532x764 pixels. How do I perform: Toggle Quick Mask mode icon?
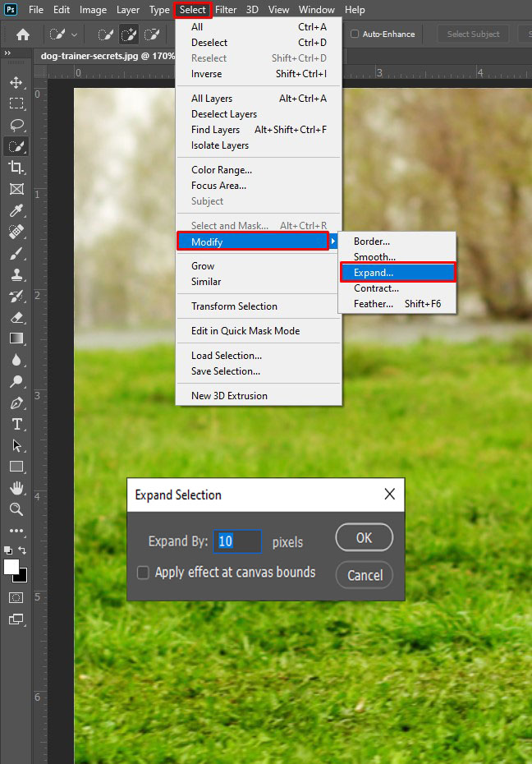[x=16, y=598]
